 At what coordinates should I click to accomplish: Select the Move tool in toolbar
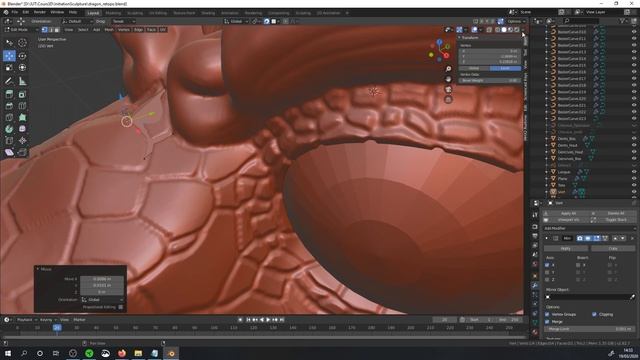[x=9, y=56]
